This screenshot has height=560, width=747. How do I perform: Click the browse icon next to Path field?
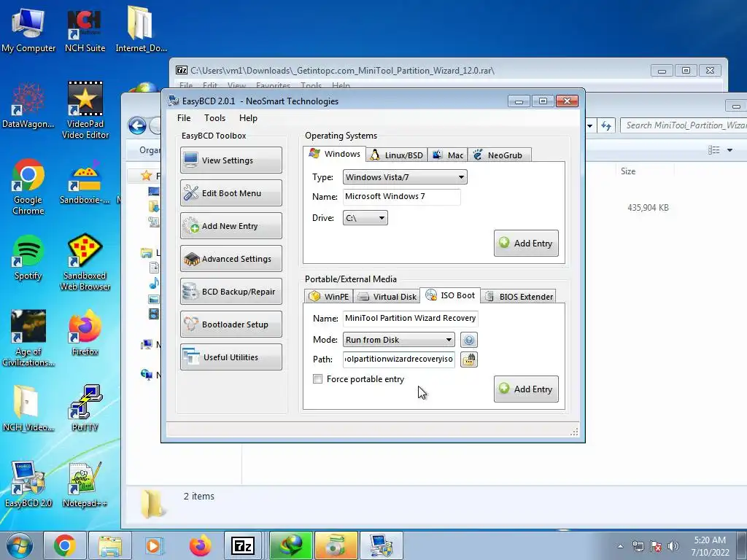click(469, 359)
